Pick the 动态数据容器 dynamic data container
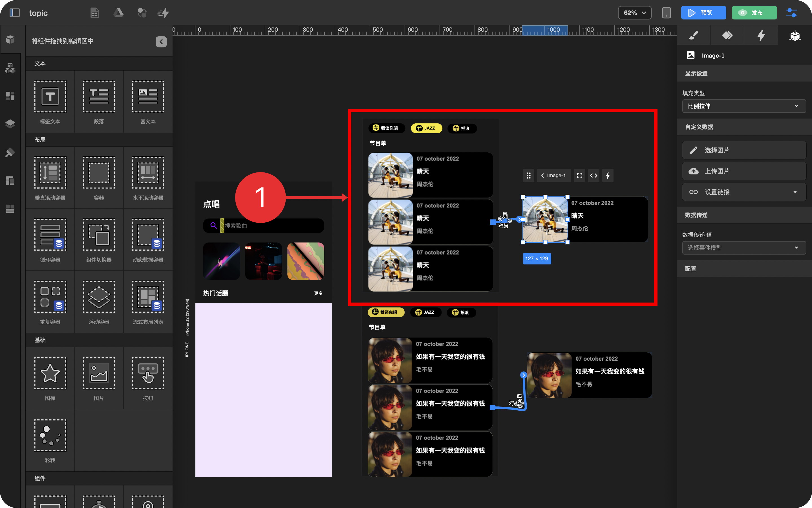This screenshot has width=812, height=508. pyautogui.click(x=148, y=240)
